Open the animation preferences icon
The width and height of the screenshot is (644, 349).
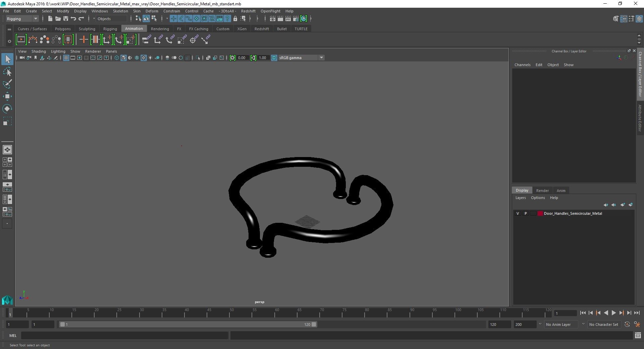click(x=637, y=325)
